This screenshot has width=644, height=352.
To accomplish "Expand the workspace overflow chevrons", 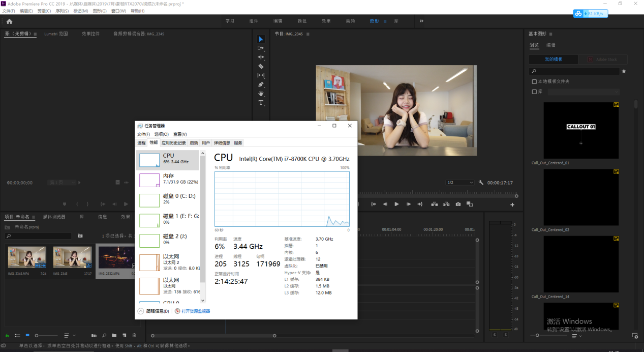I will point(421,21).
